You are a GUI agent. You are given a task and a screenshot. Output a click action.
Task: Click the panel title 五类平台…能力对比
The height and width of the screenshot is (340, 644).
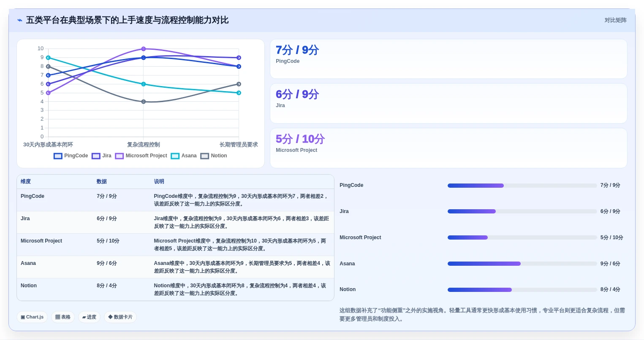pos(127,20)
